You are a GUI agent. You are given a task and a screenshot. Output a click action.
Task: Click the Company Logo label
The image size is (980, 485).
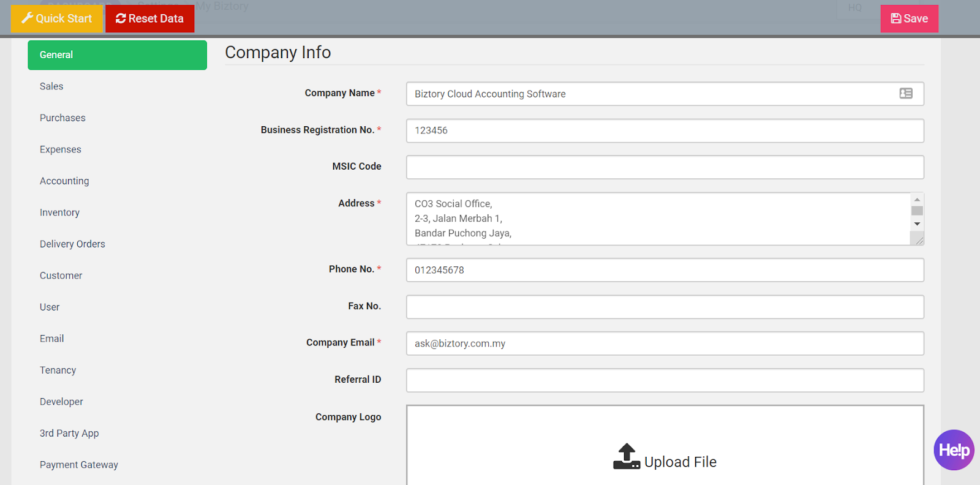348,417
